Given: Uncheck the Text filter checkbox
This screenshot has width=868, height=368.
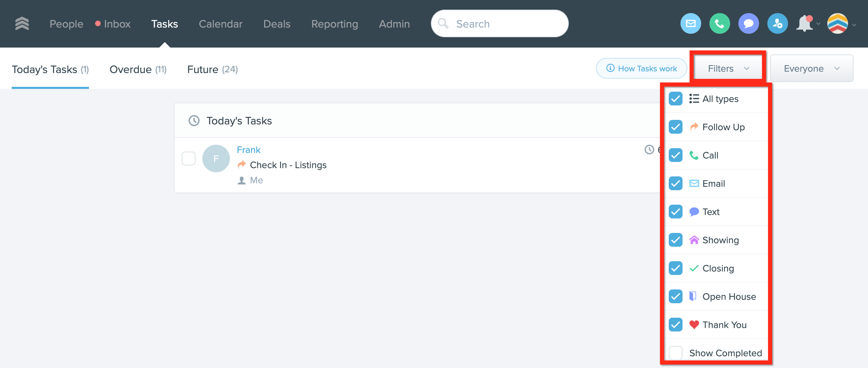Looking at the screenshot, I should click(676, 212).
